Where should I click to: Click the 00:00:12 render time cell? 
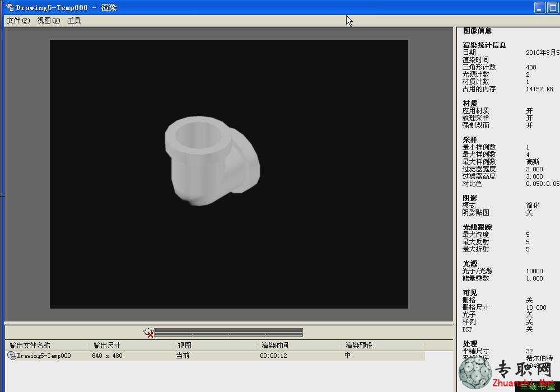click(274, 356)
